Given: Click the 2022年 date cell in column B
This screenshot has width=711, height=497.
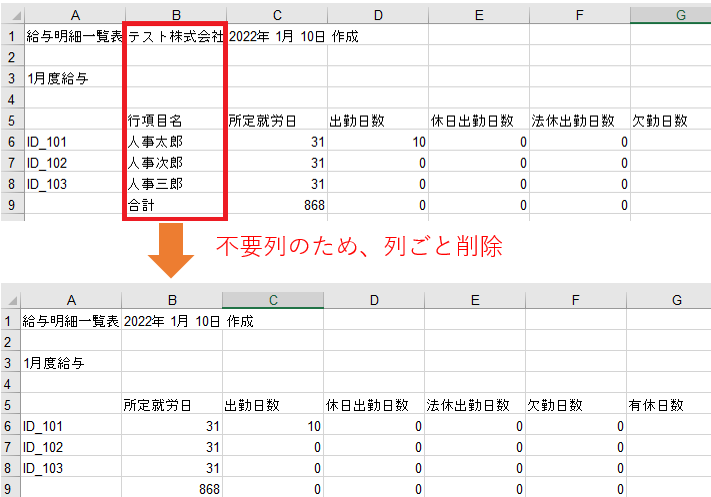Looking at the screenshot, I should point(172,321).
